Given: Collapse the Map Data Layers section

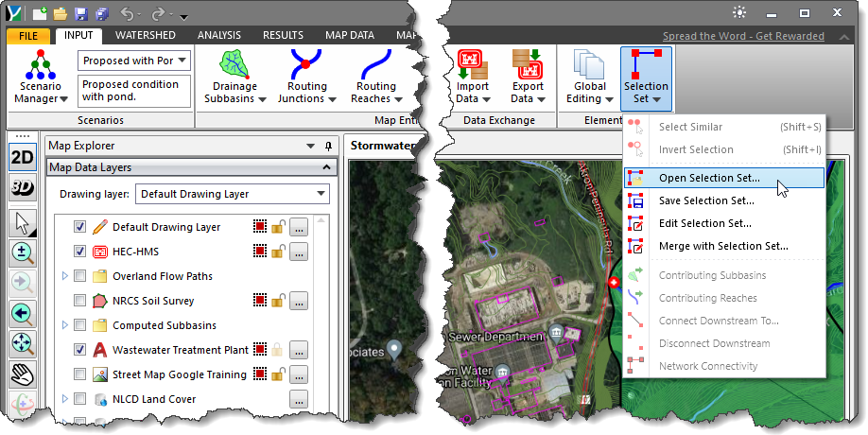Looking at the screenshot, I should (326, 167).
